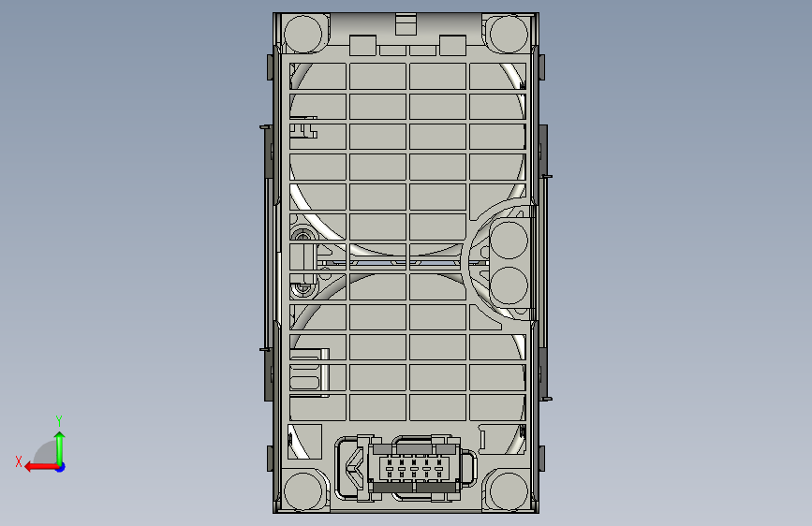Select the blue Z axis dot on triad
Screen dimensions: 812x526
click(61, 467)
